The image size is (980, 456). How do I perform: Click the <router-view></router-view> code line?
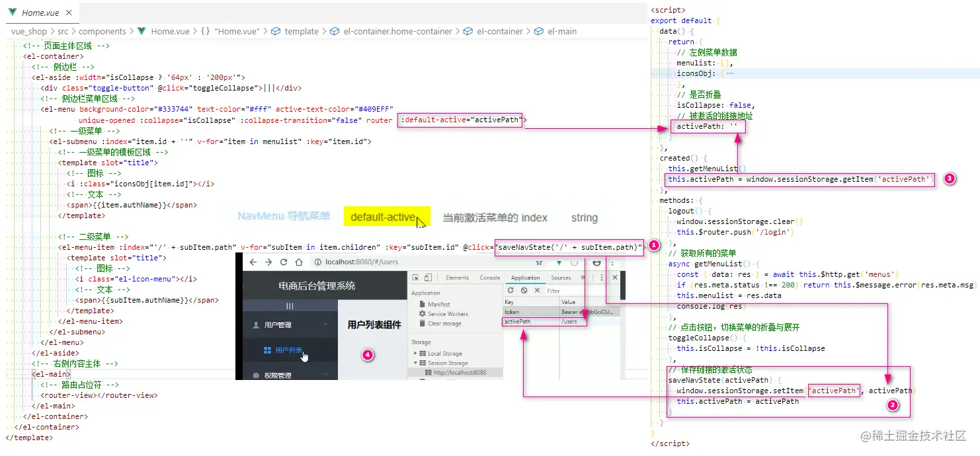pyautogui.click(x=99, y=395)
